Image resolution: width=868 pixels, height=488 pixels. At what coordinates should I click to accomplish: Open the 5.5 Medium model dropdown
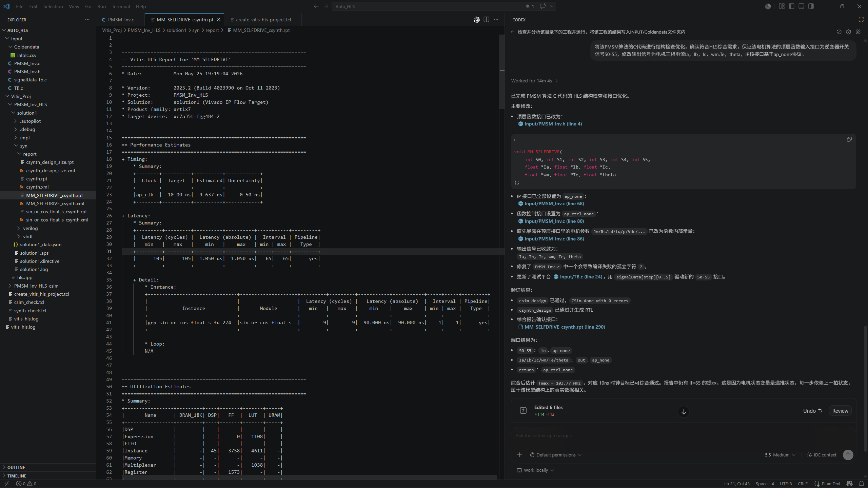[x=780, y=455]
